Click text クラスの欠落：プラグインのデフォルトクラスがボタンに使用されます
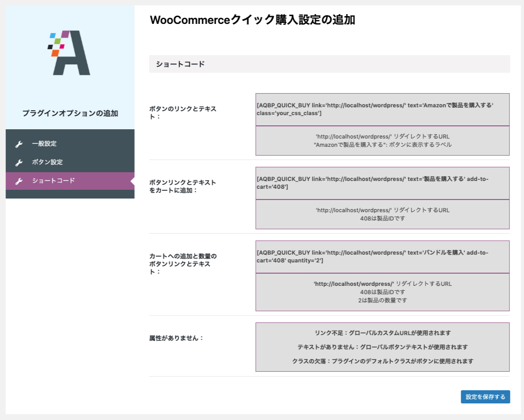This screenshot has height=420, width=524. pyautogui.click(x=383, y=361)
